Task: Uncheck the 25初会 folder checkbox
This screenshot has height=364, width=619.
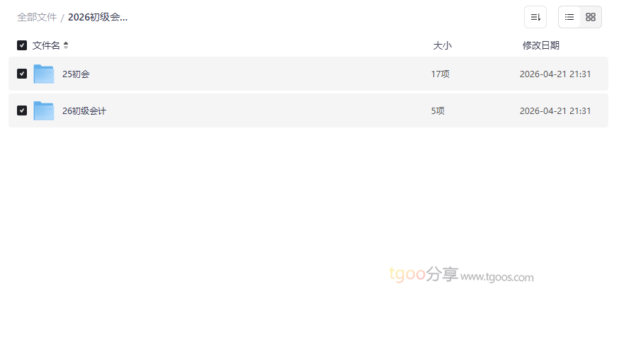Action: (22, 74)
